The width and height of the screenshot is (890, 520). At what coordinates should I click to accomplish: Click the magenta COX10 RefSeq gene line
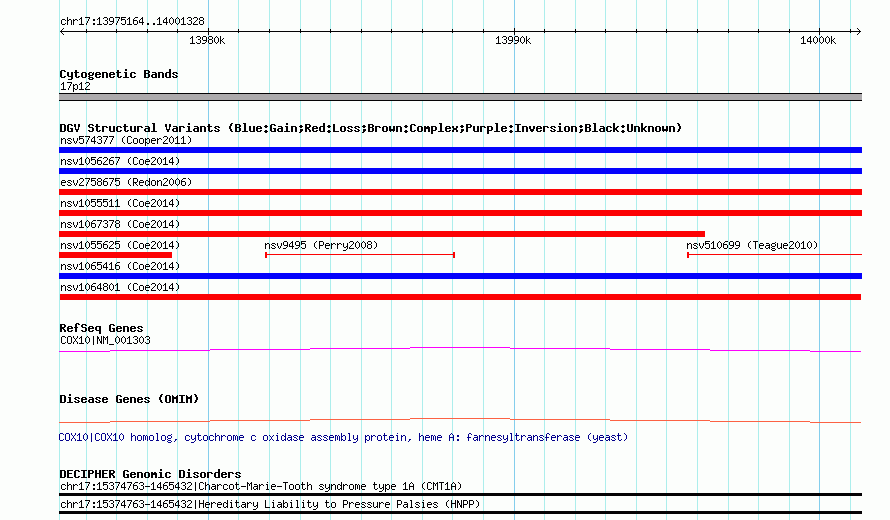pyautogui.click(x=460, y=349)
